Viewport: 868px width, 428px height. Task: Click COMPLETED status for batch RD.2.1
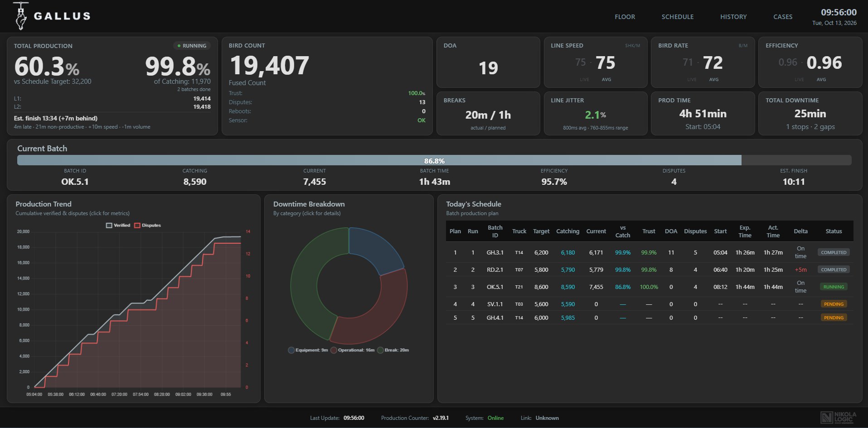click(834, 269)
